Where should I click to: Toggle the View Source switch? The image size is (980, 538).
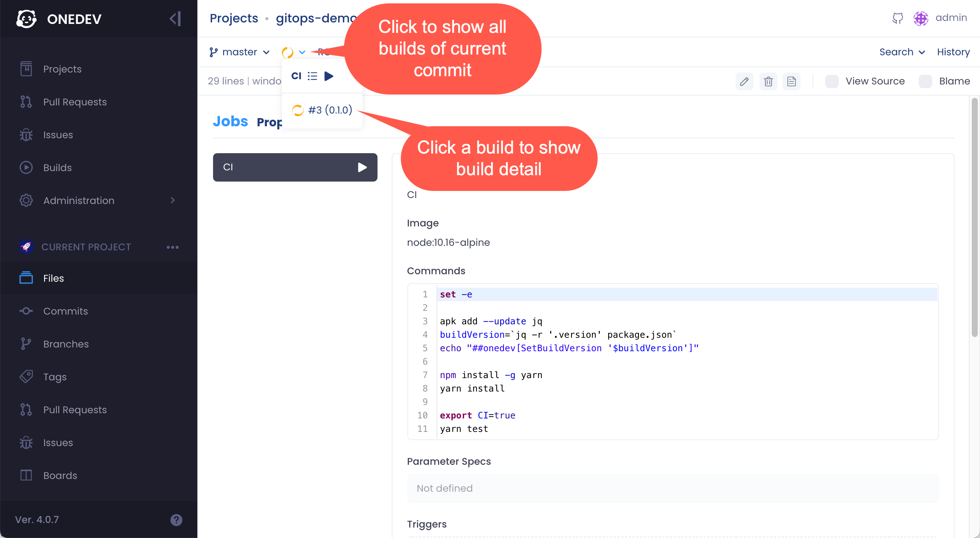click(x=832, y=81)
